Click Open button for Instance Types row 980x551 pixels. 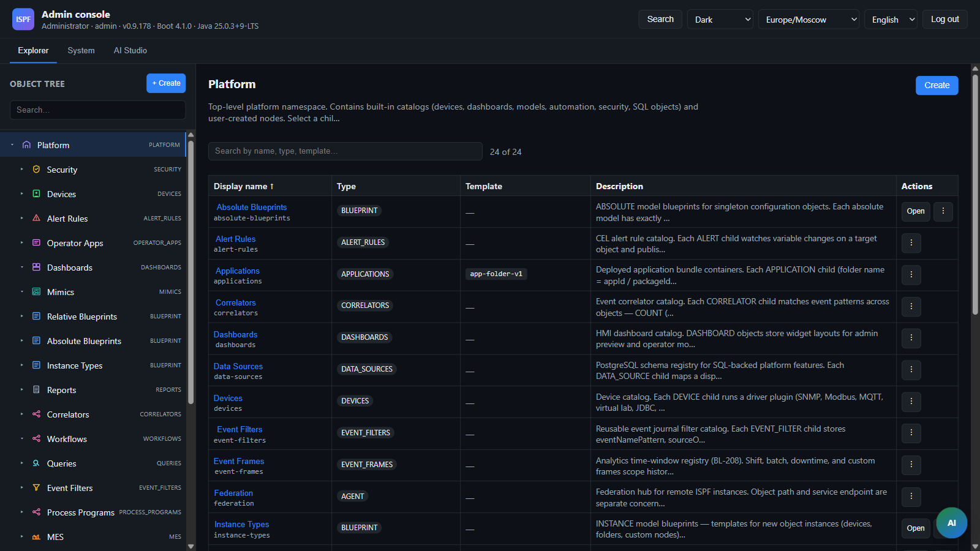click(916, 528)
